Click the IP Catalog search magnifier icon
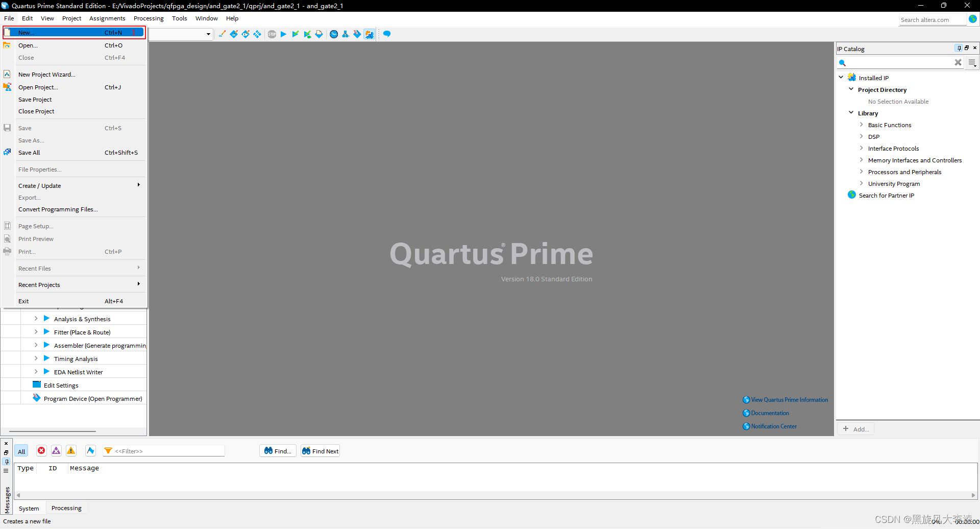This screenshot has height=529, width=980. pos(843,63)
